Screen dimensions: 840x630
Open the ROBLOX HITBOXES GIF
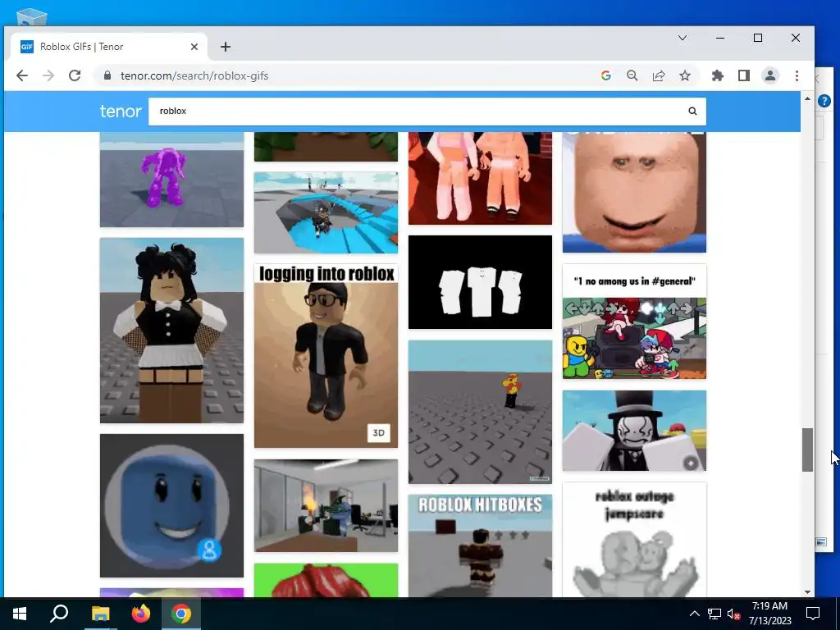pyautogui.click(x=480, y=546)
